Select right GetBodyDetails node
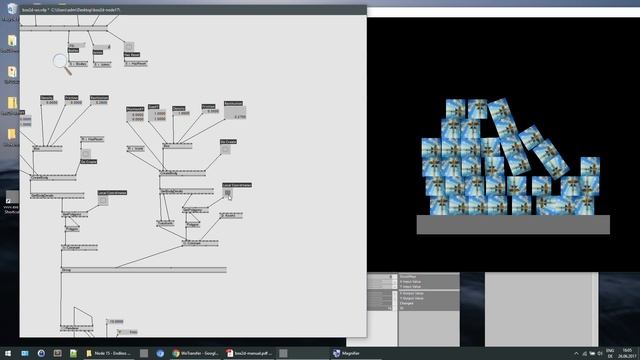 coord(187,191)
